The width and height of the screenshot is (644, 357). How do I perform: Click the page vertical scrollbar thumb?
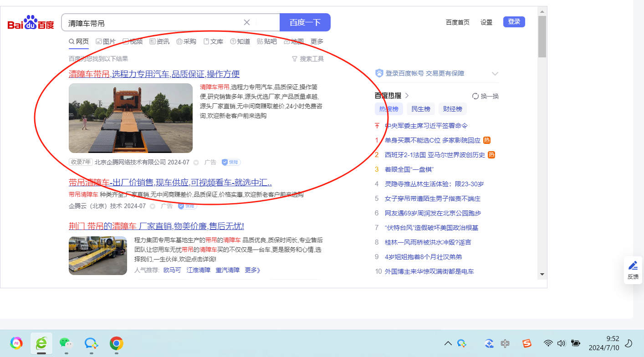click(x=542, y=36)
